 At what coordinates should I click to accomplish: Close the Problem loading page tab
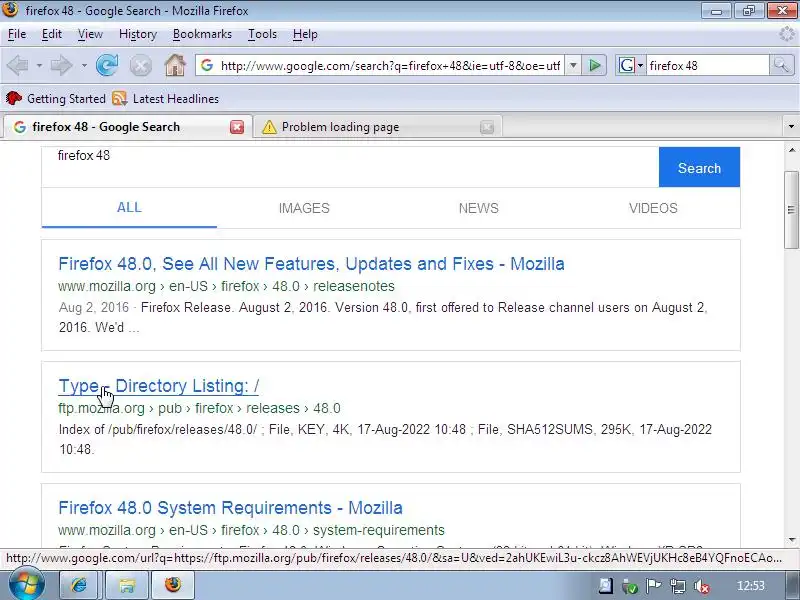487,127
